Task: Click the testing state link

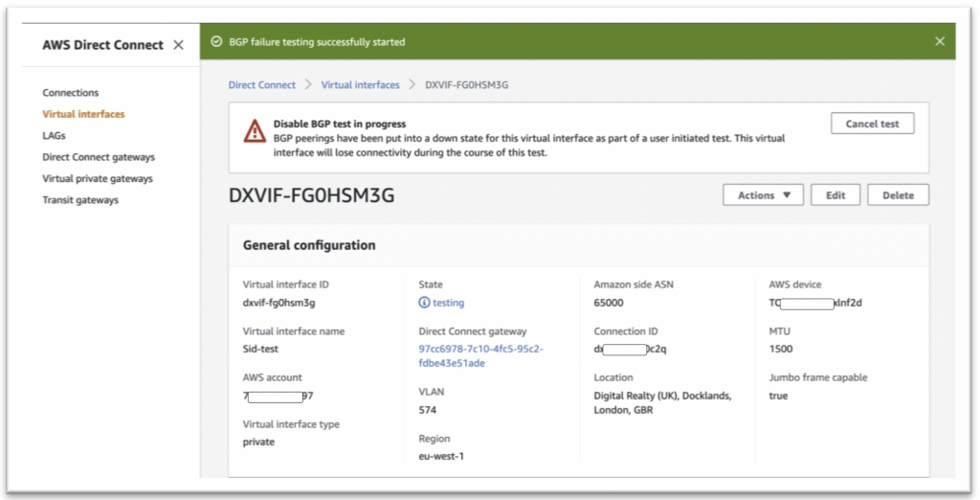Action: pos(448,303)
